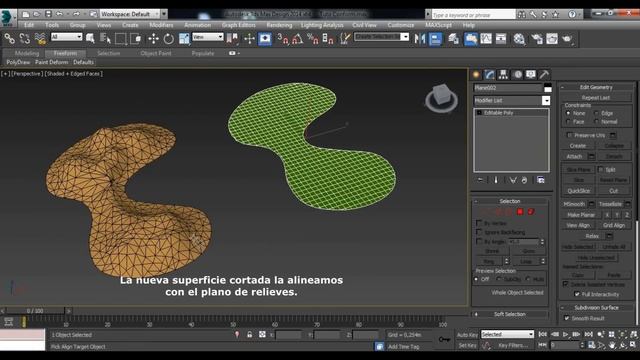Click the Pin Stack icon

[480, 180]
